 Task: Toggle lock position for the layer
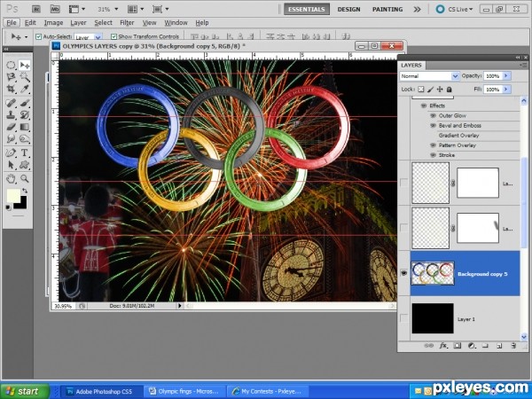click(x=440, y=90)
